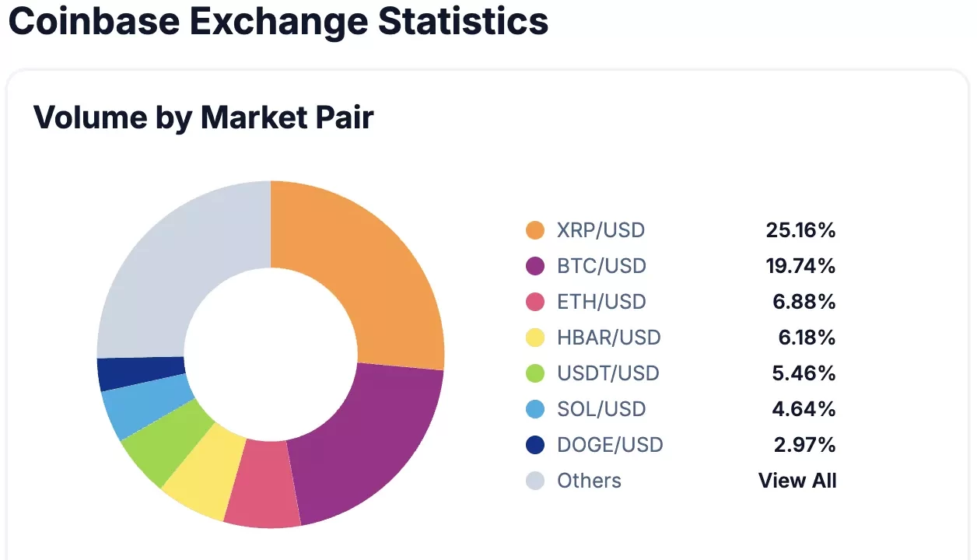This screenshot has height=560, width=977.
Task: Click the Volume by Market Pair heading
Action: (204, 117)
